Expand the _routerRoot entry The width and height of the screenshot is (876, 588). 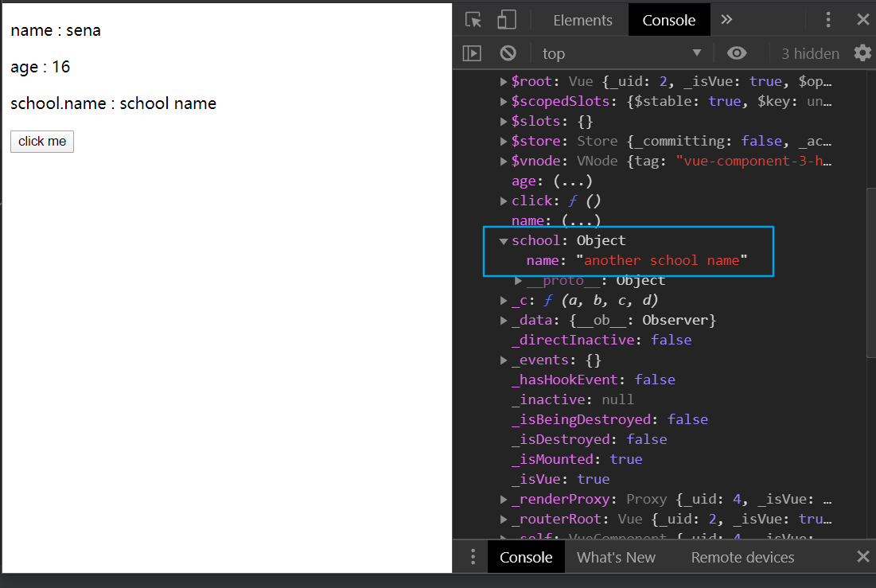pyautogui.click(x=504, y=520)
